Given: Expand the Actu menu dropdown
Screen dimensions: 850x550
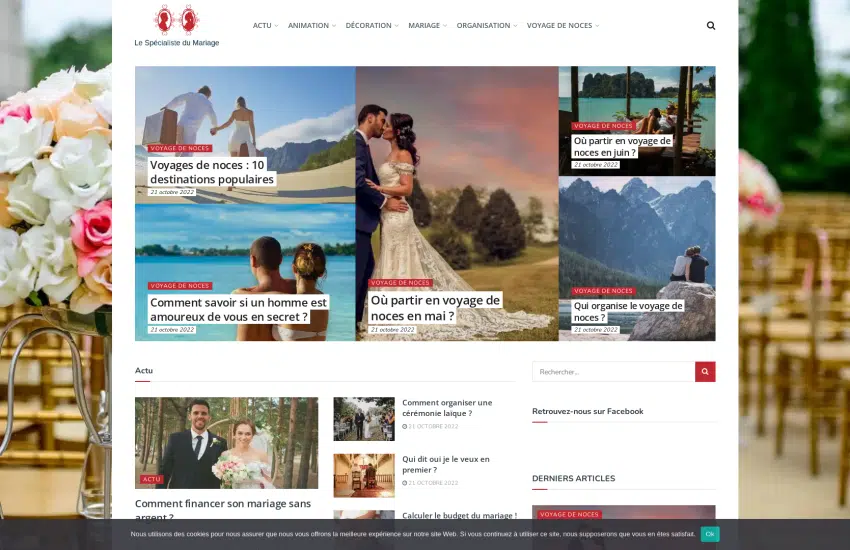Looking at the screenshot, I should 265,26.
